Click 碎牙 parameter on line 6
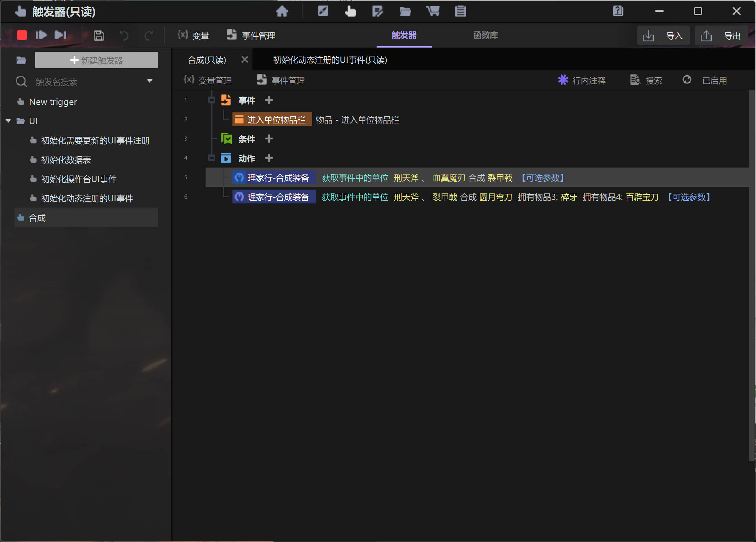This screenshot has width=756, height=542. [569, 197]
